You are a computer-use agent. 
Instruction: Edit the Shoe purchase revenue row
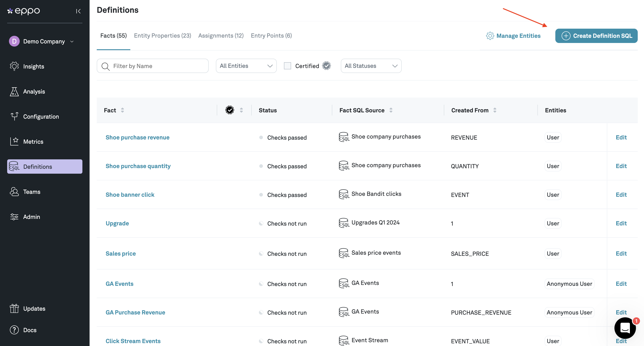pos(621,137)
